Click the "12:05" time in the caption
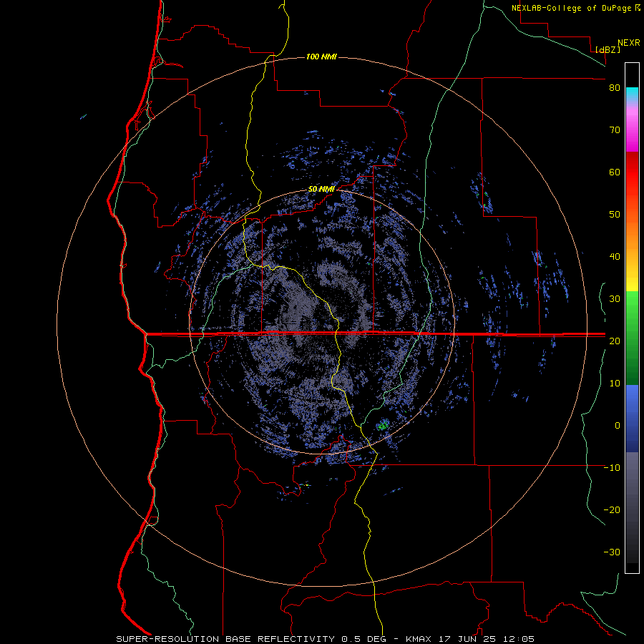644x644 pixels. point(518,639)
